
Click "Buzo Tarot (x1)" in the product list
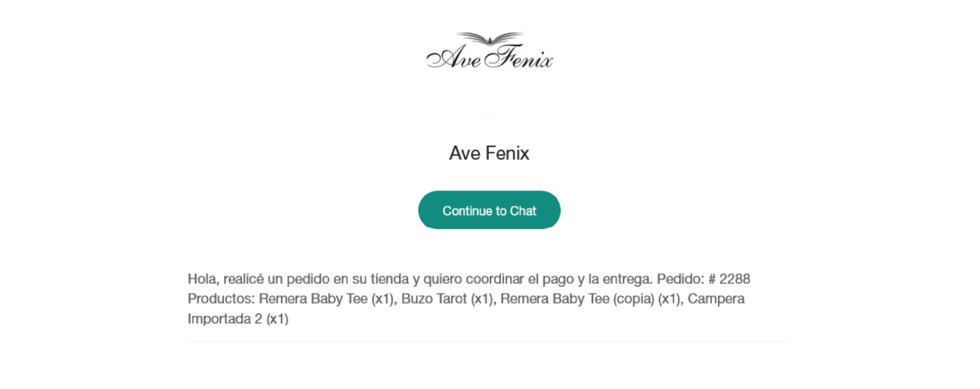click(x=447, y=298)
